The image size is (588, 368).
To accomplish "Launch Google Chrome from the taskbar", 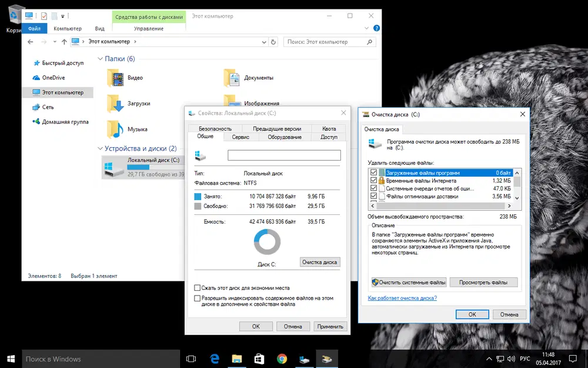I will click(282, 359).
